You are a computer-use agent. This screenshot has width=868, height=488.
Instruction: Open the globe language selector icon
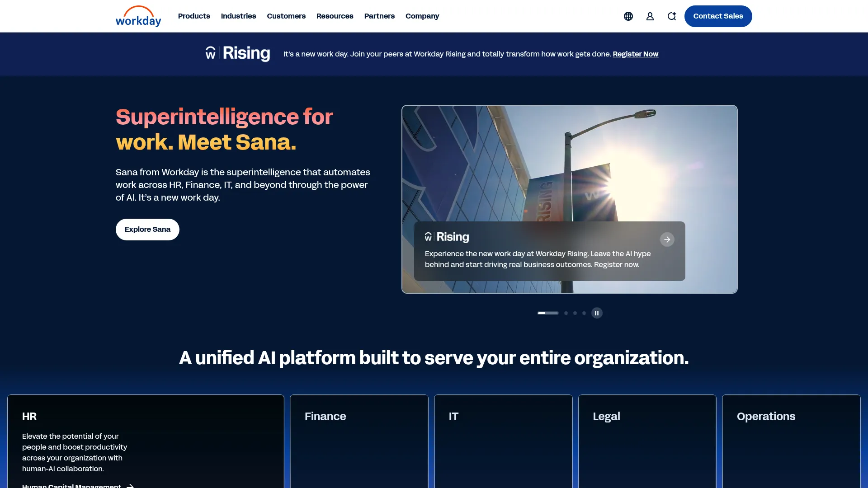(x=628, y=16)
